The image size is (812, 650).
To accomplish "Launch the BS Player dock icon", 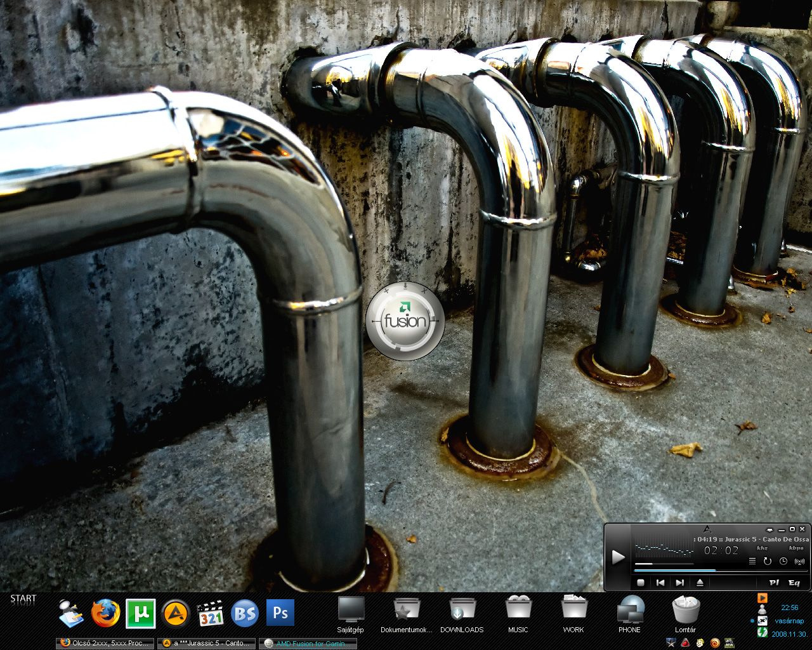I will coord(245,613).
